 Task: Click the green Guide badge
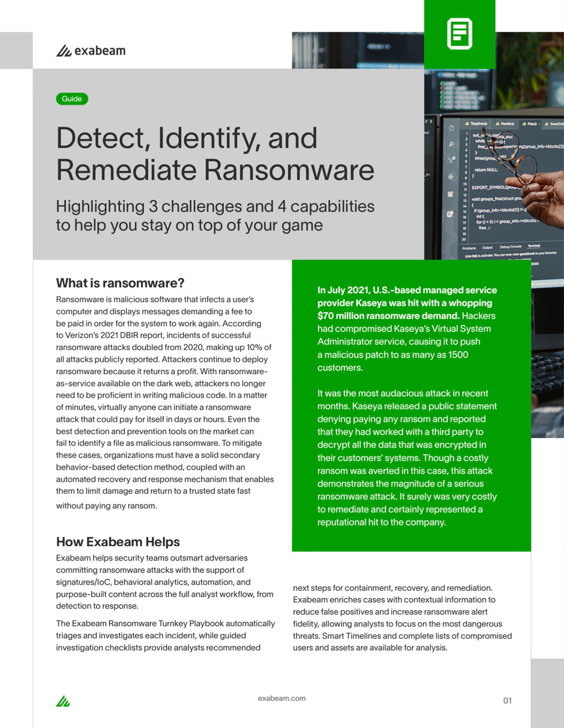point(72,99)
